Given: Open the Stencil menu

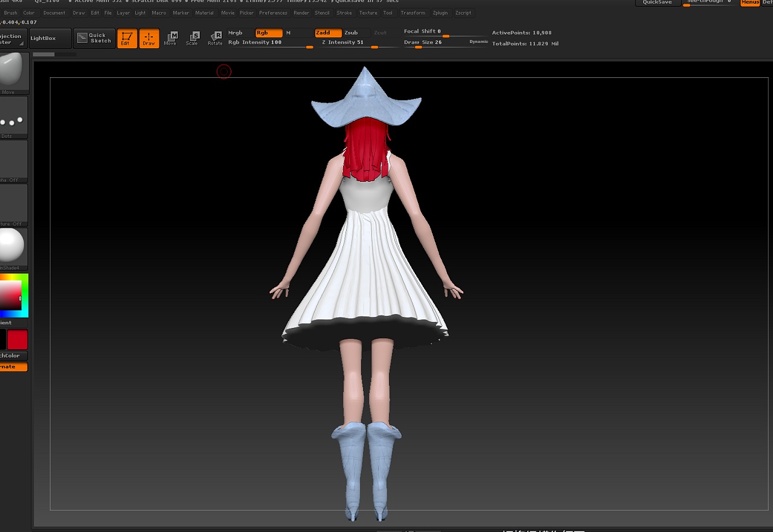Looking at the screenshot, I should tap(322, 13).
